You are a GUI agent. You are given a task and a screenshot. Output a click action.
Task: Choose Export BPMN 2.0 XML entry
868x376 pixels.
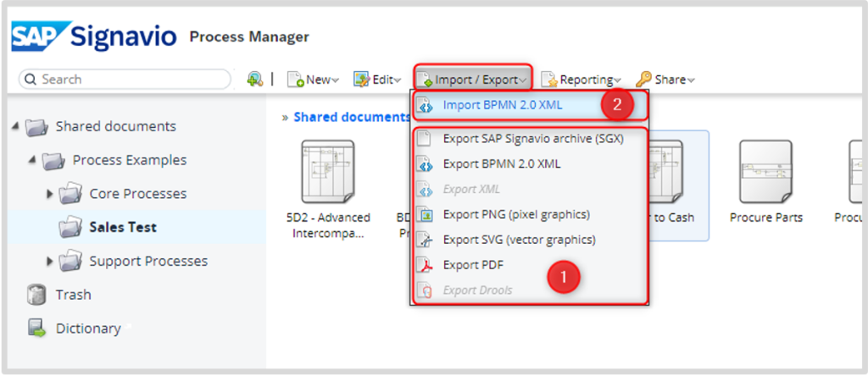[530, 164]
